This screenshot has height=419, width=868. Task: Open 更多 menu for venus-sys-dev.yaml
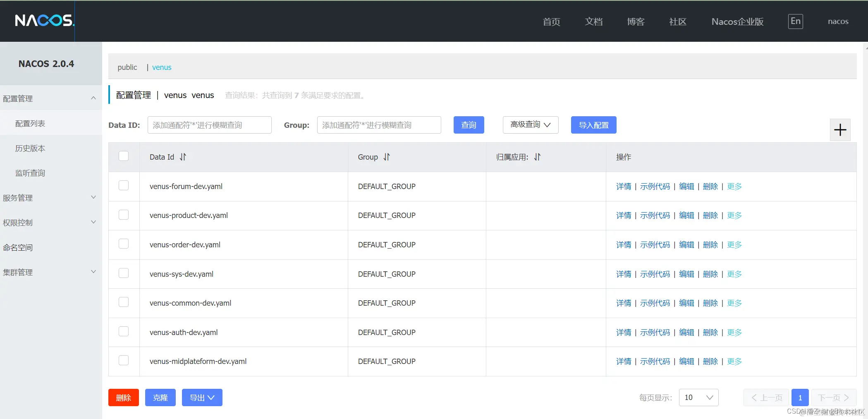coord(734,274)
